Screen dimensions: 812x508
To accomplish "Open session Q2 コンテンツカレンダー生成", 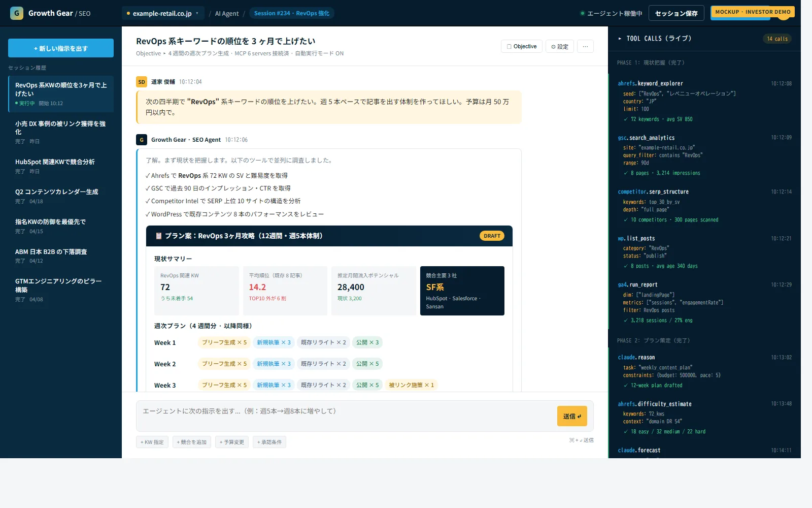I will 61,196.
